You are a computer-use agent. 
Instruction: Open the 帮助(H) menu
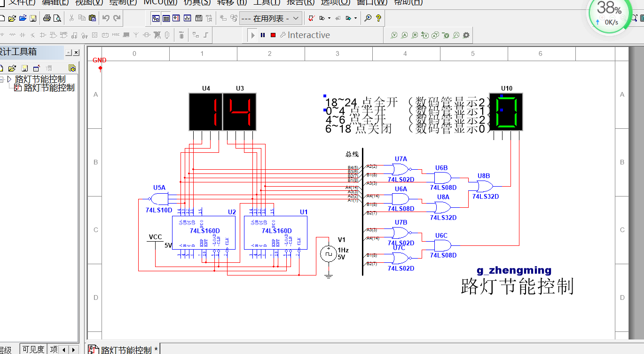[x=408, y=2]
